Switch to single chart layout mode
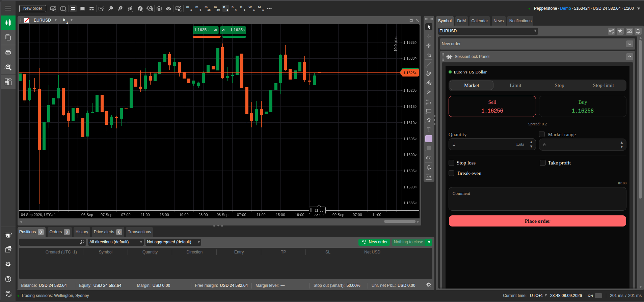Screen dimensions: 644x302 82,8
